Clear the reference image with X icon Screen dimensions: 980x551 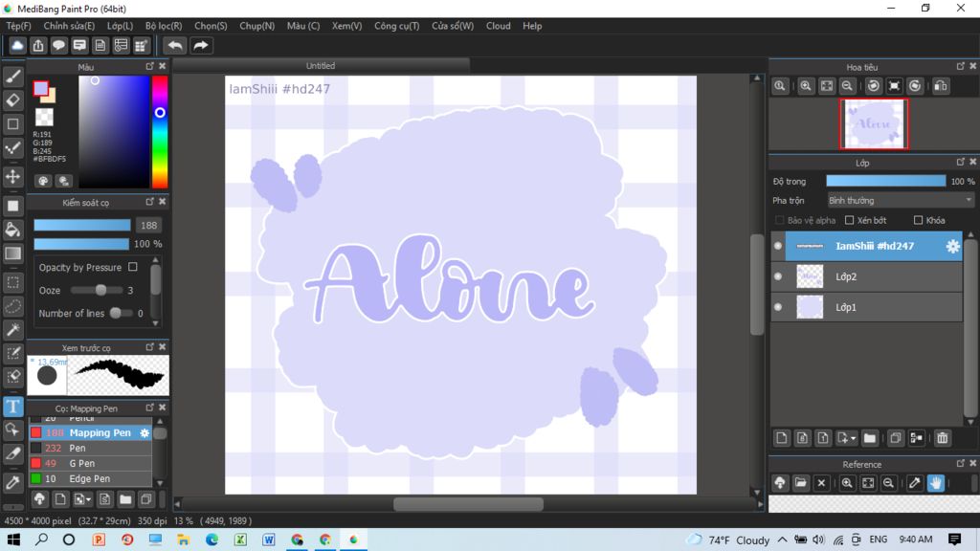821,483
